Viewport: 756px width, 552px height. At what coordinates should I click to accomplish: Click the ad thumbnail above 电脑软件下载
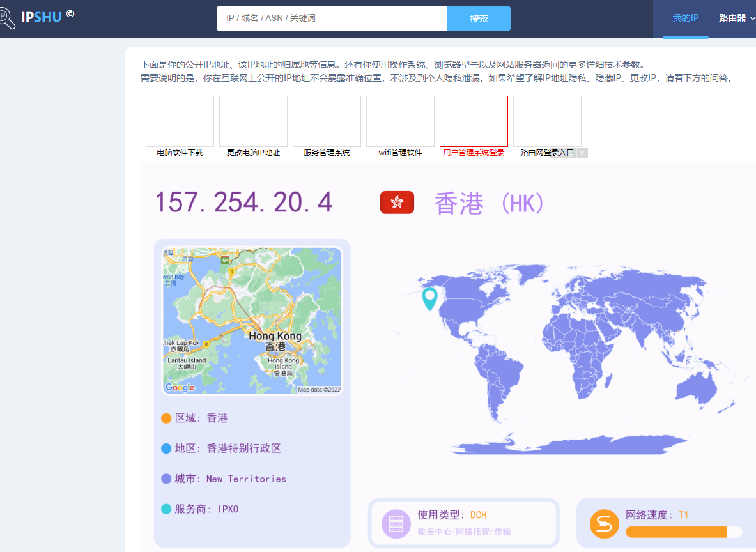(180, 121)
